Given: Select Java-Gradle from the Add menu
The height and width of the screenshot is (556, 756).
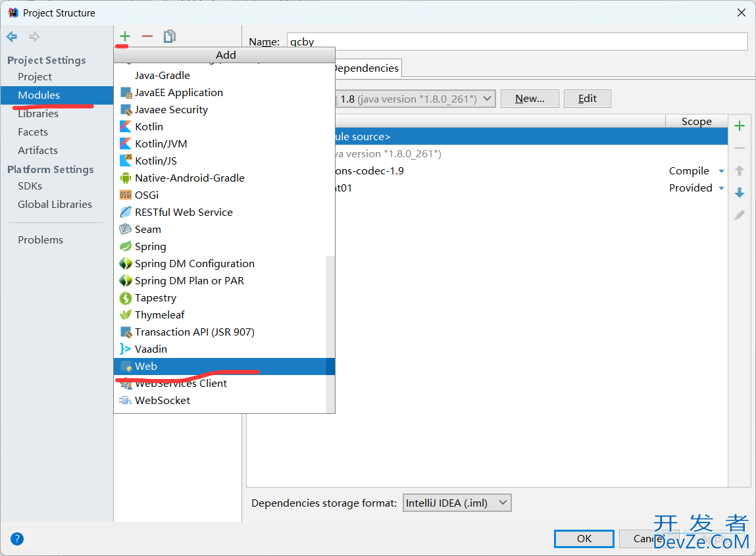Looking at the screenshot, I should (224, 76).
